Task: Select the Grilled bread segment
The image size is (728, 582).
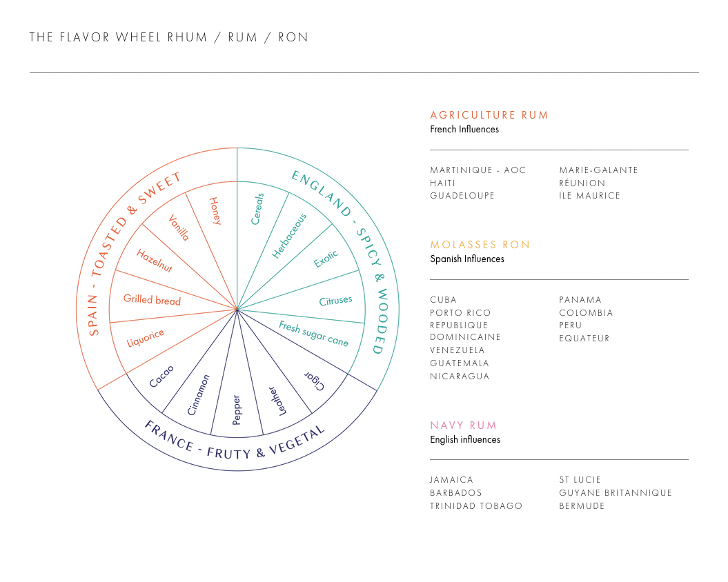Action: point(152,299)
